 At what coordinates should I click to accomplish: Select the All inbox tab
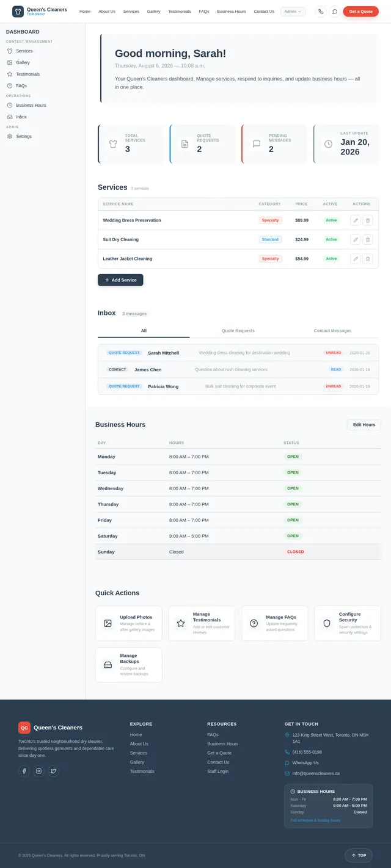(144, 331)
